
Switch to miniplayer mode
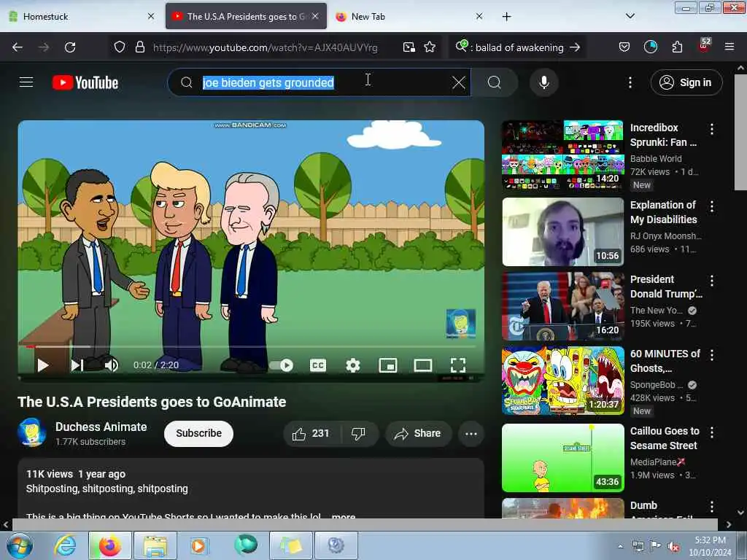388,365
